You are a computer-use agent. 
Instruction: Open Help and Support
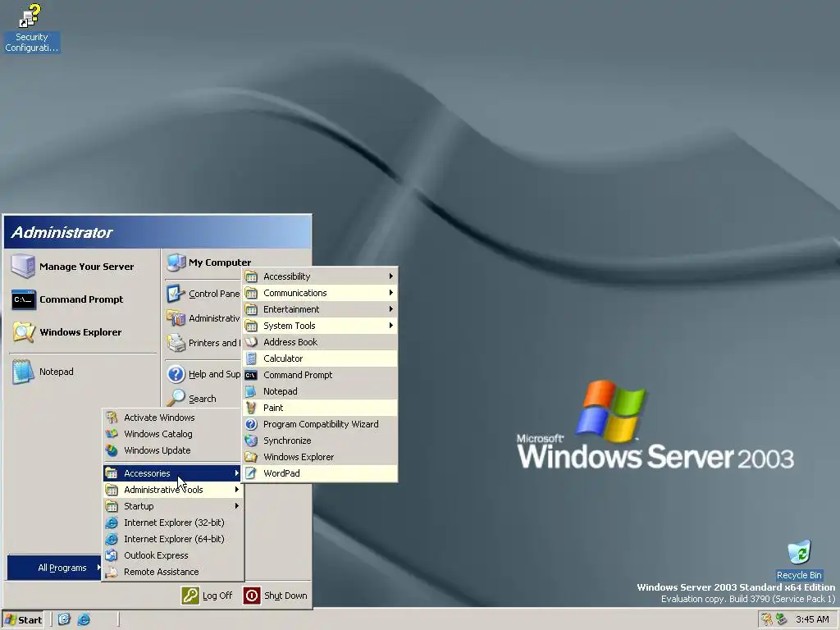coord(203,374)
